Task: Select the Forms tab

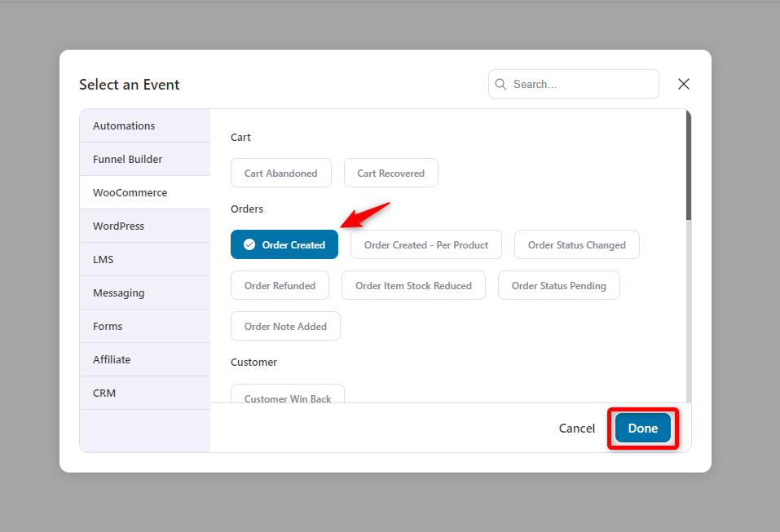Action: (145, 326)
